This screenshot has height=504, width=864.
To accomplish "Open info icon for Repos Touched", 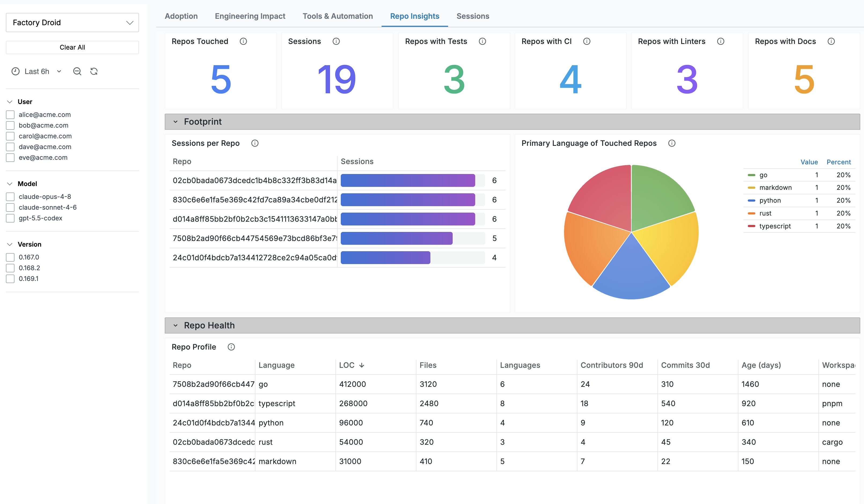I will 243,42.
